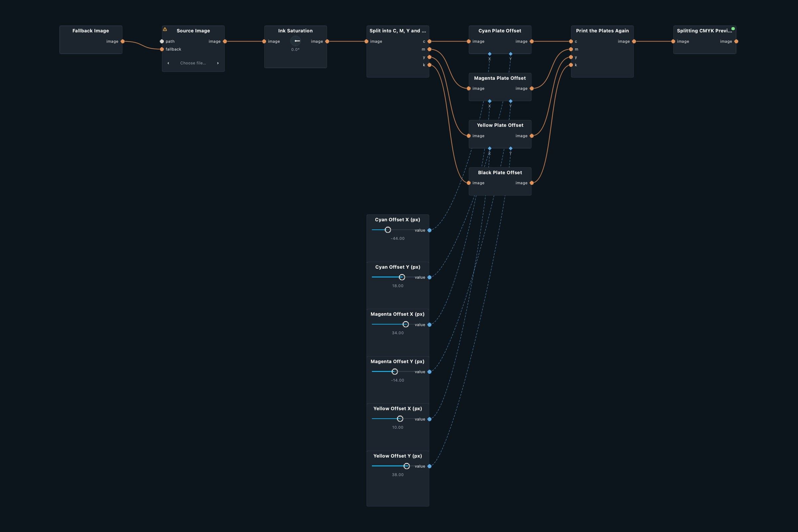The width and height of the screenshot is (798, 532).
Task: Click the X diamond port under Yellow Plate Offset
Action: (x=489, y=148)
